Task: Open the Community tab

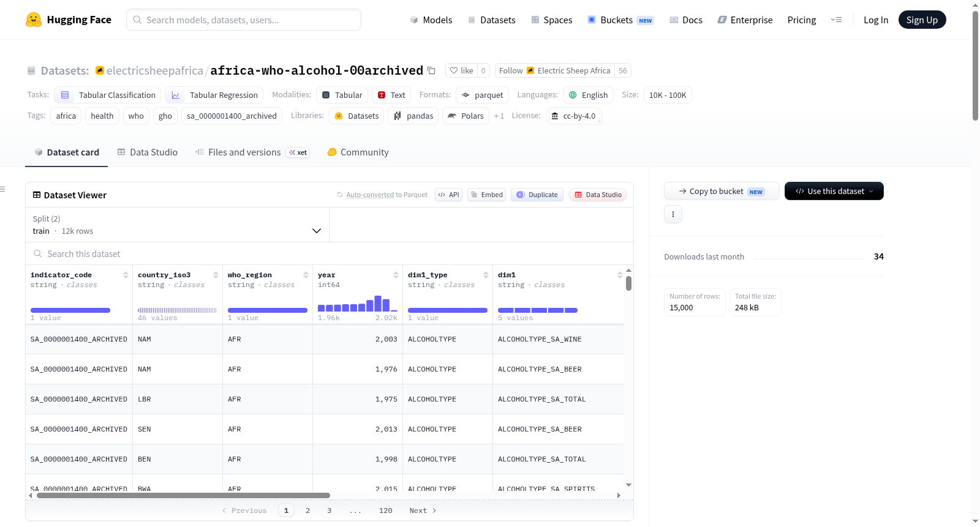Action: [x=358, y=152]
